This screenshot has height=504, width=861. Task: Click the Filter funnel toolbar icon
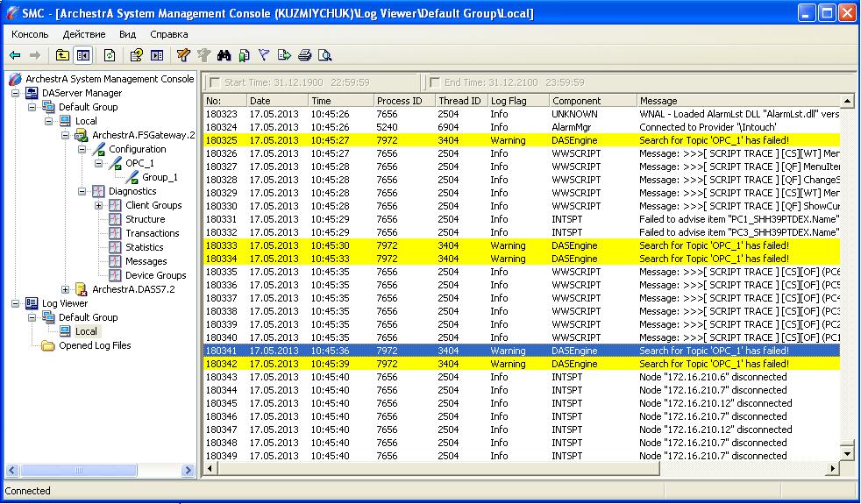tap(264, 55)
